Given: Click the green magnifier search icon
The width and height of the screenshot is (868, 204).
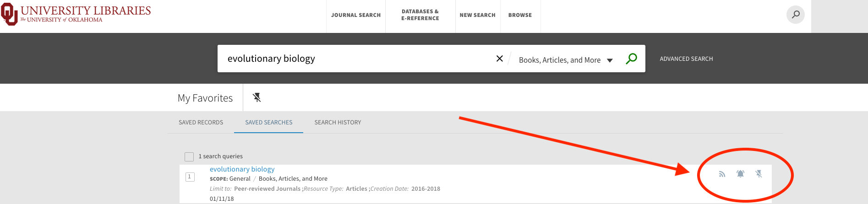Looking at the screenshot, I should coord(631,59).
